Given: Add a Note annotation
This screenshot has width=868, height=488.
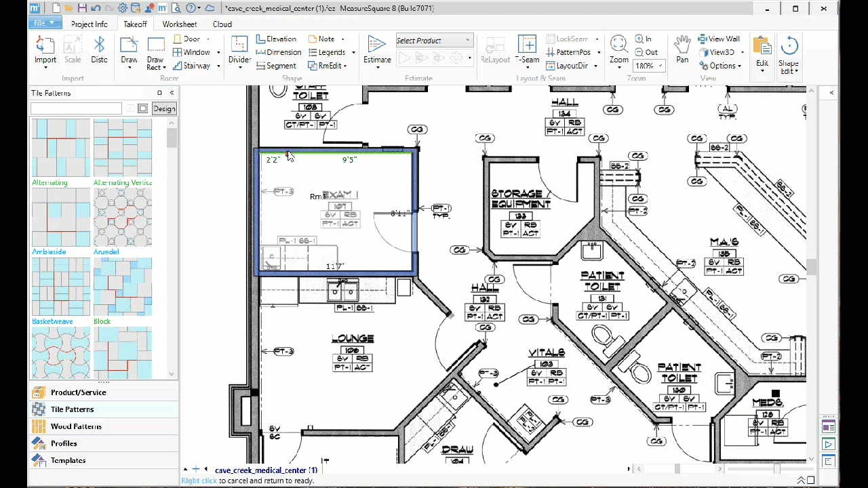Looking at the screenshot, I should click(x=321, y=39).
